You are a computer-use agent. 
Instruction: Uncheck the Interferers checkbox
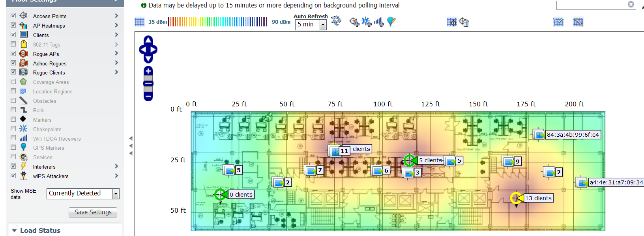click(x=13, y=166)
